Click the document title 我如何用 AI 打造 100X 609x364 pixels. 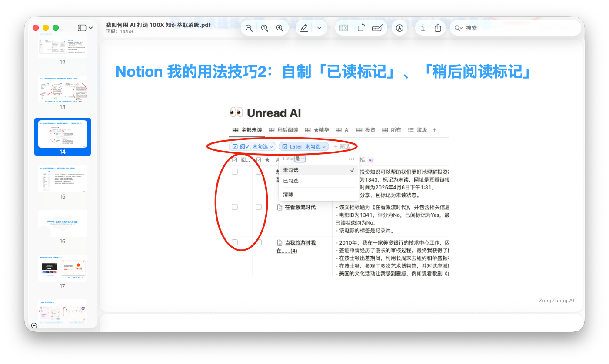[x=158, y=25]
